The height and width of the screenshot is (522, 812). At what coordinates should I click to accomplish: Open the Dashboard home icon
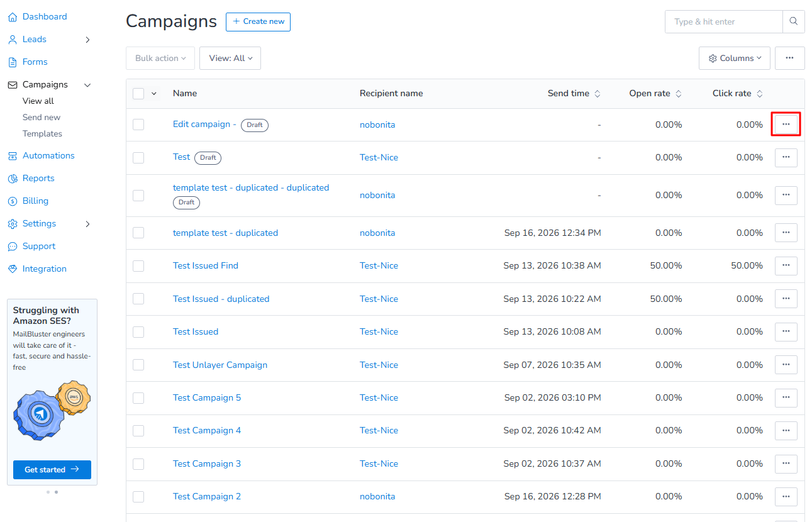tap(13, 17)
